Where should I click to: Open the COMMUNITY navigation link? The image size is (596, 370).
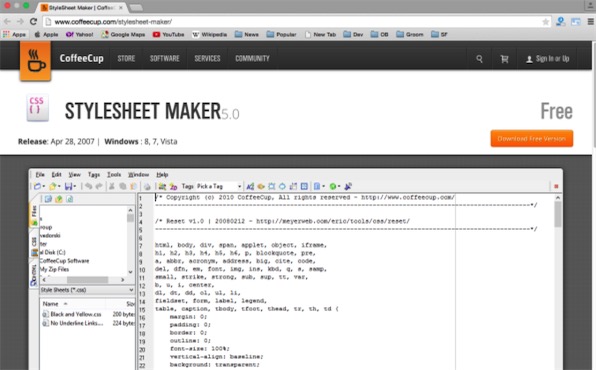click(252, 59)
